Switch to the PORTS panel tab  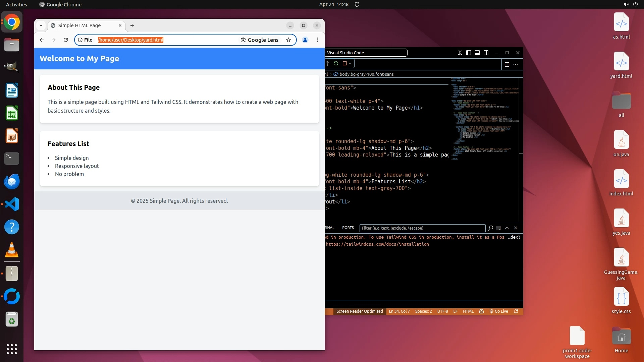(348, 228)
